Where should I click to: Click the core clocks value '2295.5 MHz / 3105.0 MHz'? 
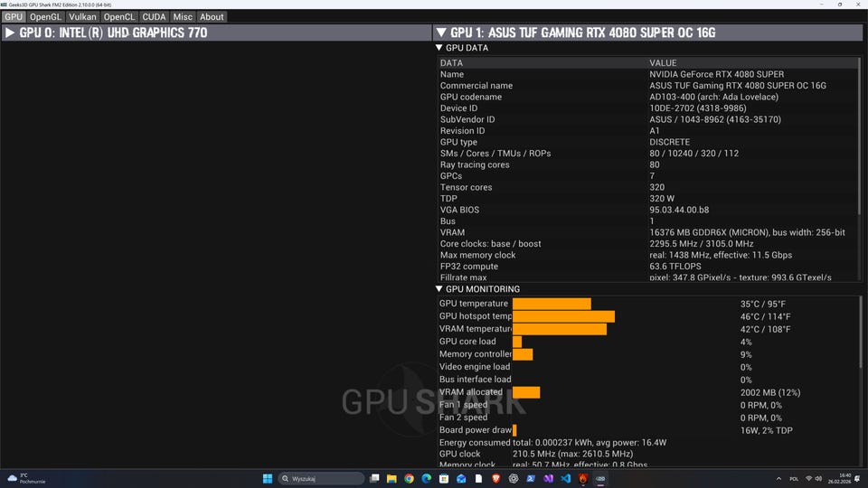pos(701,244)
